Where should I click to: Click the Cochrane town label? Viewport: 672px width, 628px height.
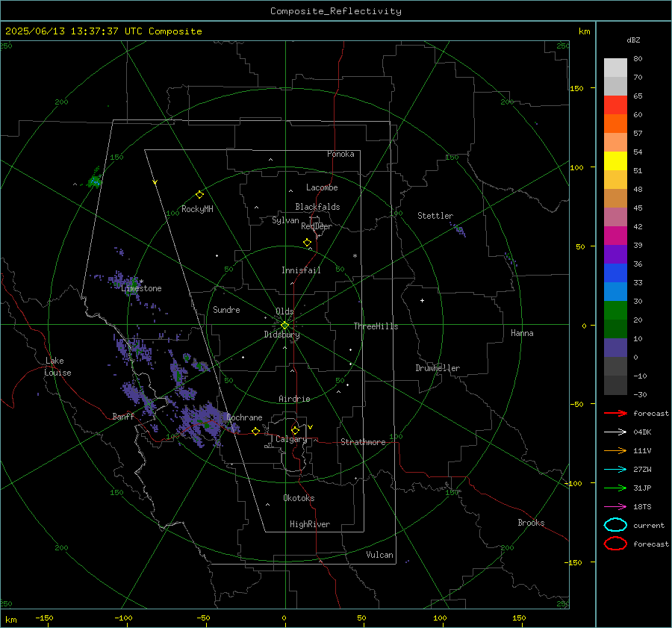click(x=244, y=417)
